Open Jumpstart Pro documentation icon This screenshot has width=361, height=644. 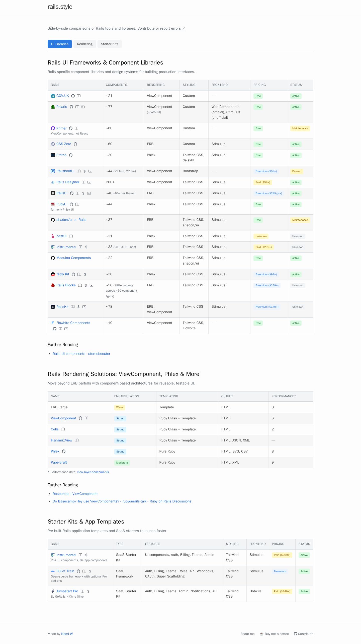tap(82, 591)
